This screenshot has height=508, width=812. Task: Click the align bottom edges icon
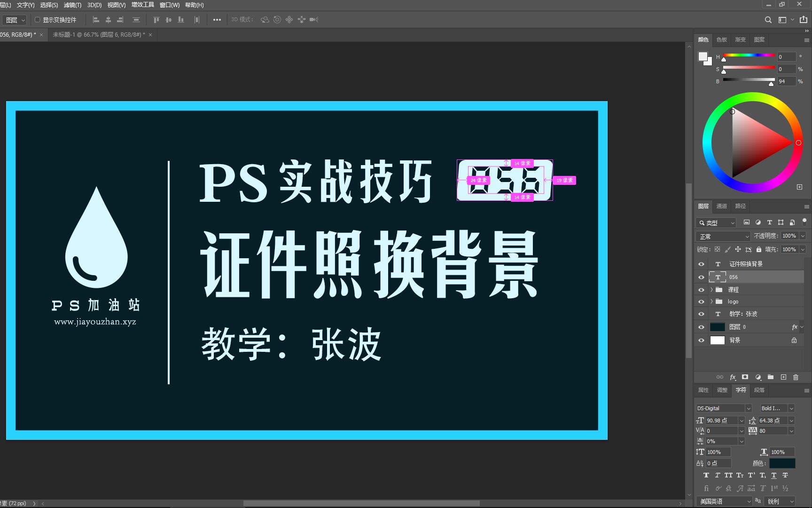click(x=181, y=20)
